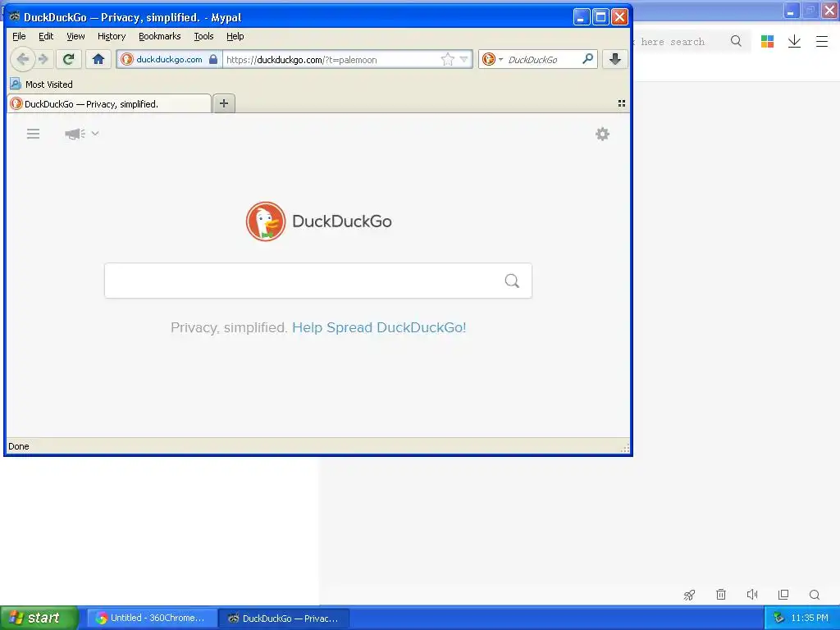This screenshot has height=630, width=840.
Task: Open the 360Chrome hamburger menu
Action: tap(822, 41)
